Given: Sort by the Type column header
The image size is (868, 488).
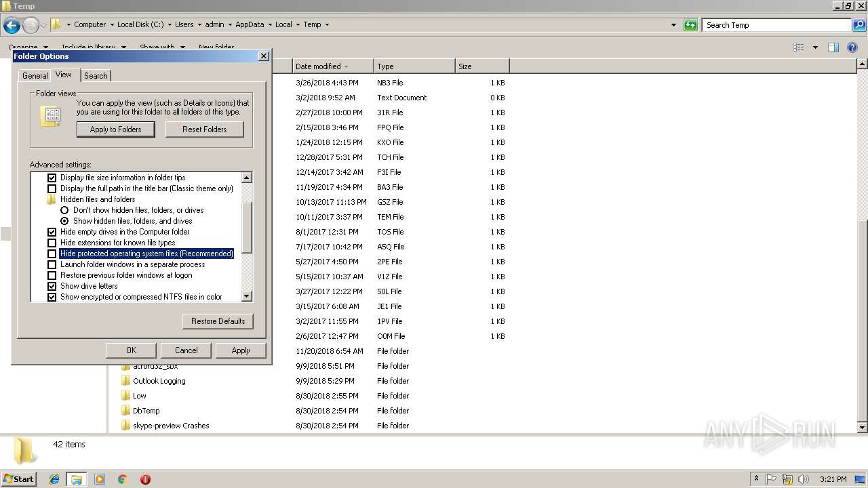Looking at the screenshot, I should coord(414,66).
